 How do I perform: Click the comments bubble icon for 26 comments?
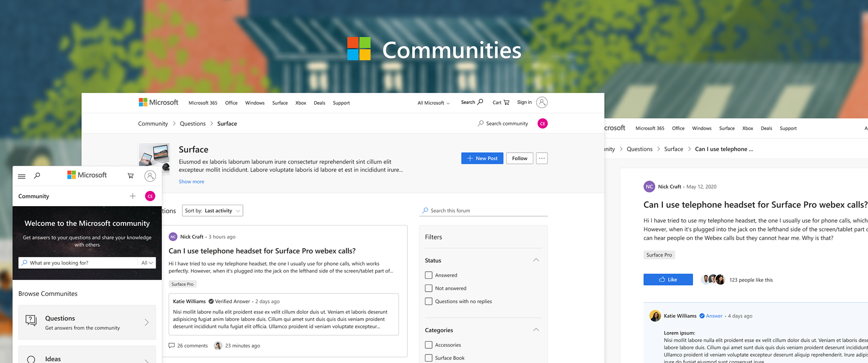tap(172, 346)
